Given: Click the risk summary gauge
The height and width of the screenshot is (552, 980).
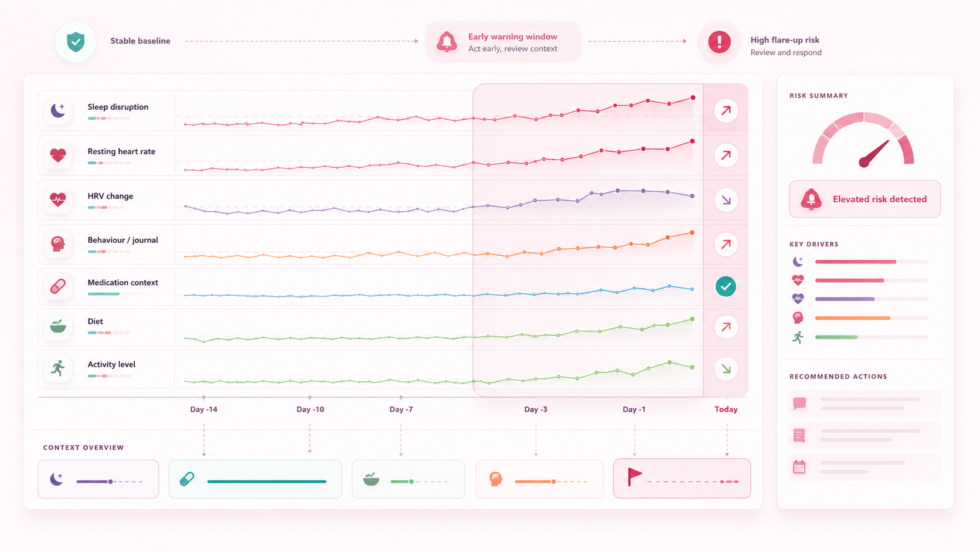Looking at the screenshot, I should pos(863,139).
